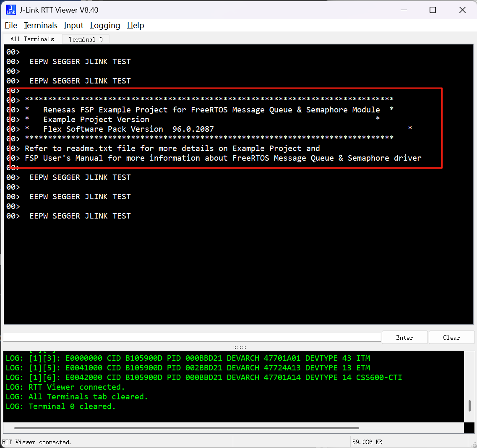Click the window resize grip in status bar
Image resolution: width=477 pixels, height=448 pixels.
[x=473, y=444]
